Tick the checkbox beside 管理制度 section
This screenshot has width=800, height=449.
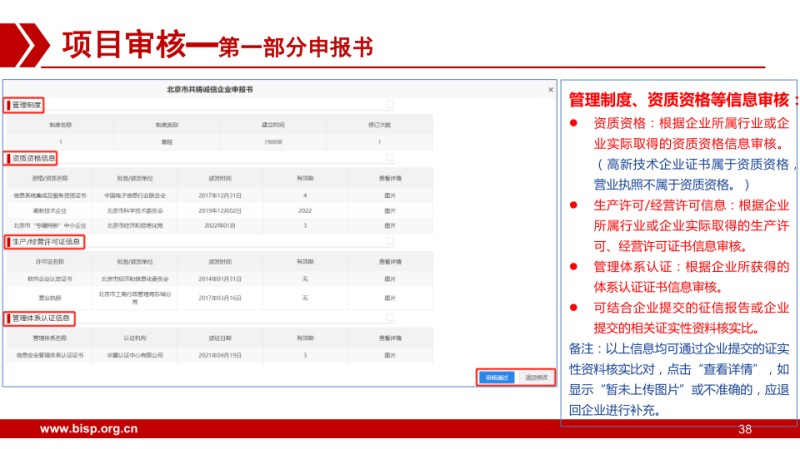point(389,104)
